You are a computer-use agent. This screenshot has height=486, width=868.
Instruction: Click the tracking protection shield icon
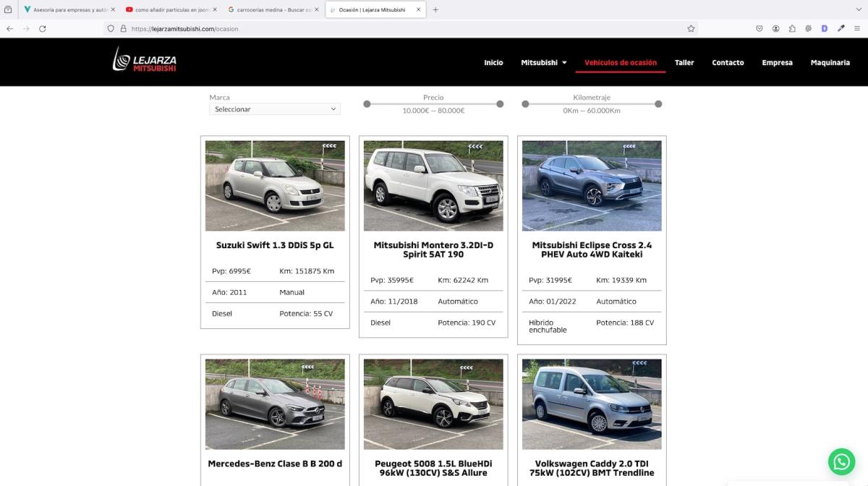111,29
